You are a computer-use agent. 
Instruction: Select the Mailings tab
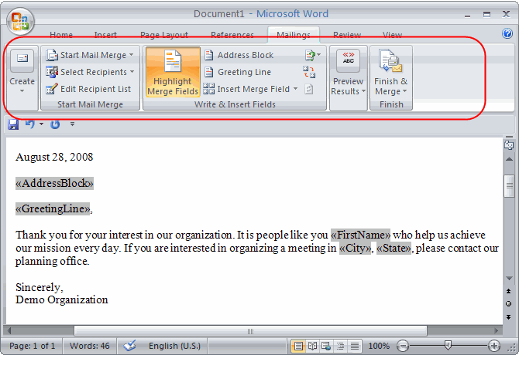tap(293, 35)
